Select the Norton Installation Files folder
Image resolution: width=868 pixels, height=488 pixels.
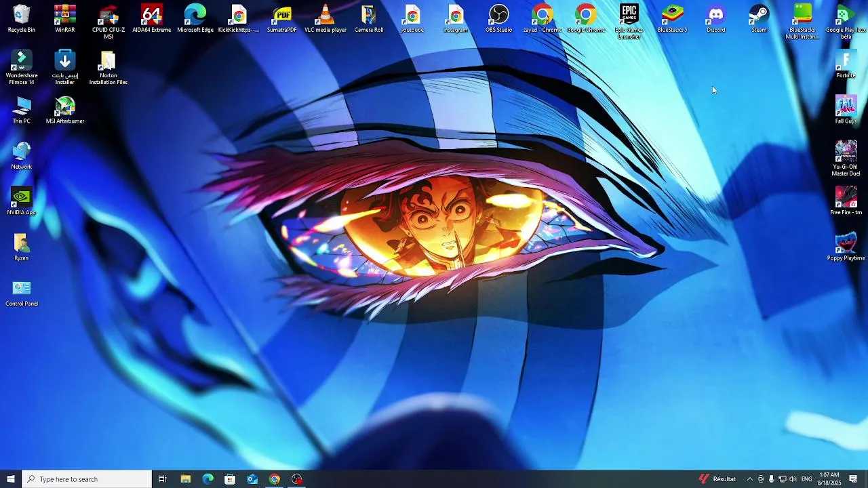108,67
